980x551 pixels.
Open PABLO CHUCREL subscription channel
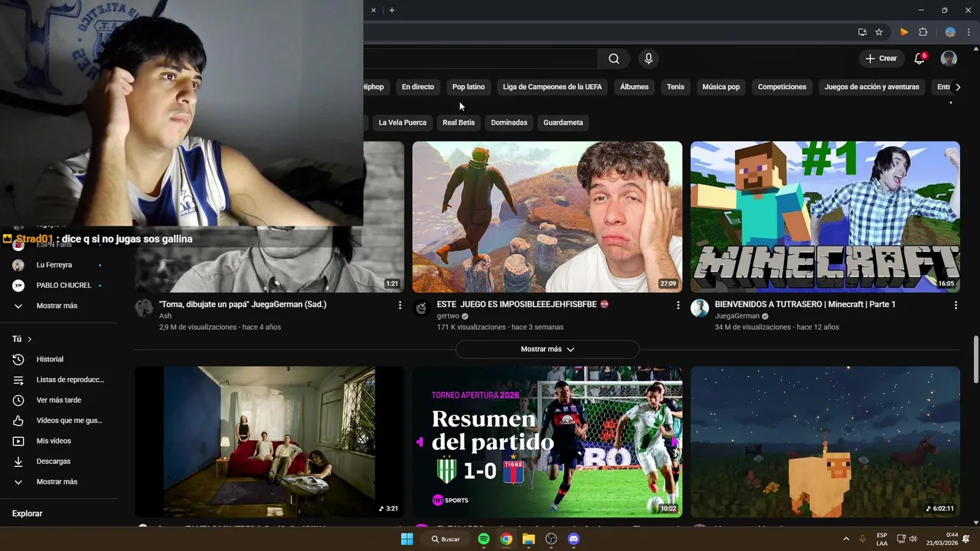point(57,285)
